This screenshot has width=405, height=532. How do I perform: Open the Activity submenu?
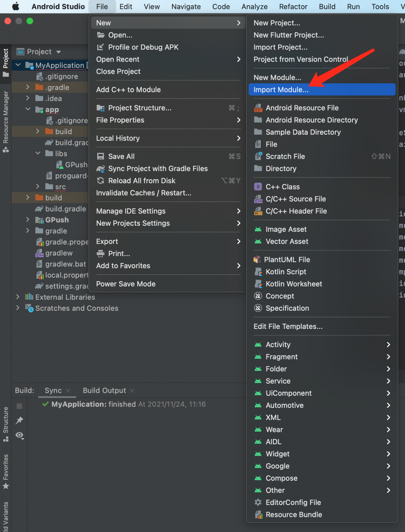coord(322,345)
